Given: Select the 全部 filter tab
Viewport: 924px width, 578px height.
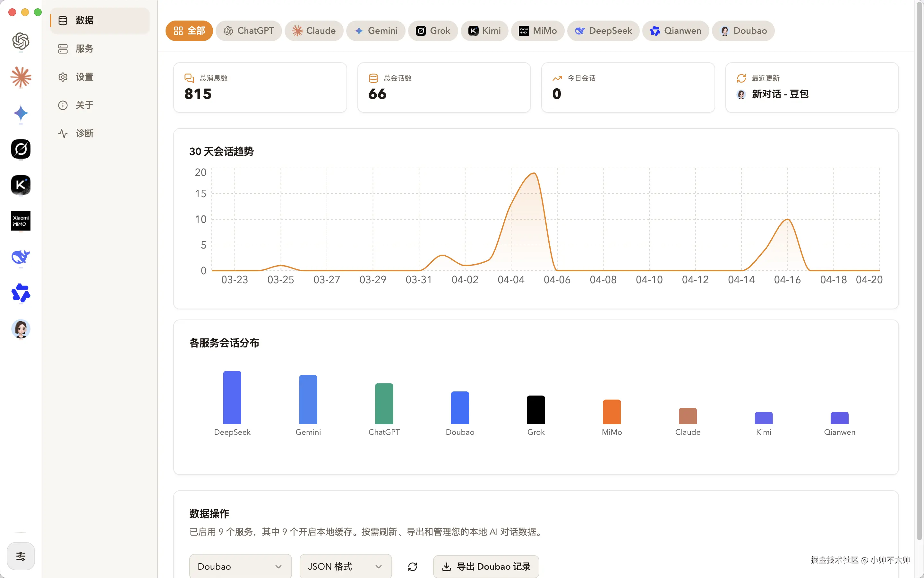Looking at the screenshot, I should [189, 31].
